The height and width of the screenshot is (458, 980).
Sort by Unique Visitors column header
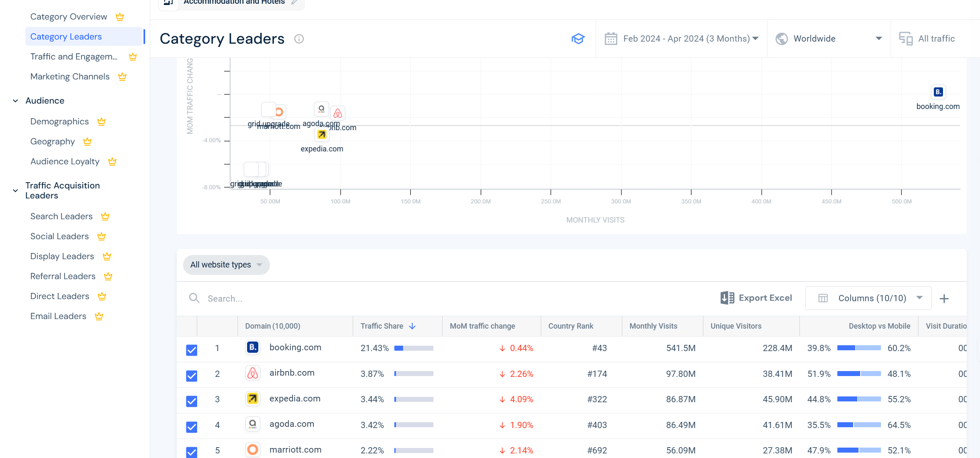coord(736,326)
